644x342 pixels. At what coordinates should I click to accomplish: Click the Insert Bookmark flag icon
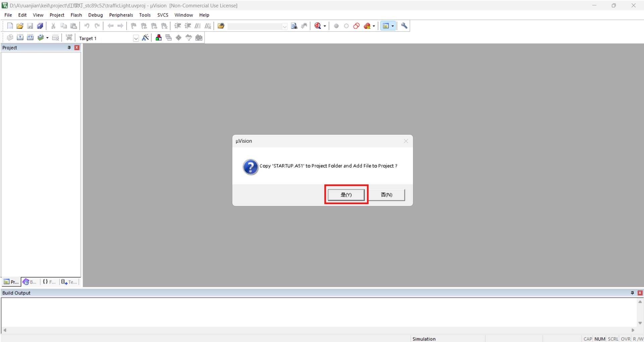(134, 26)
